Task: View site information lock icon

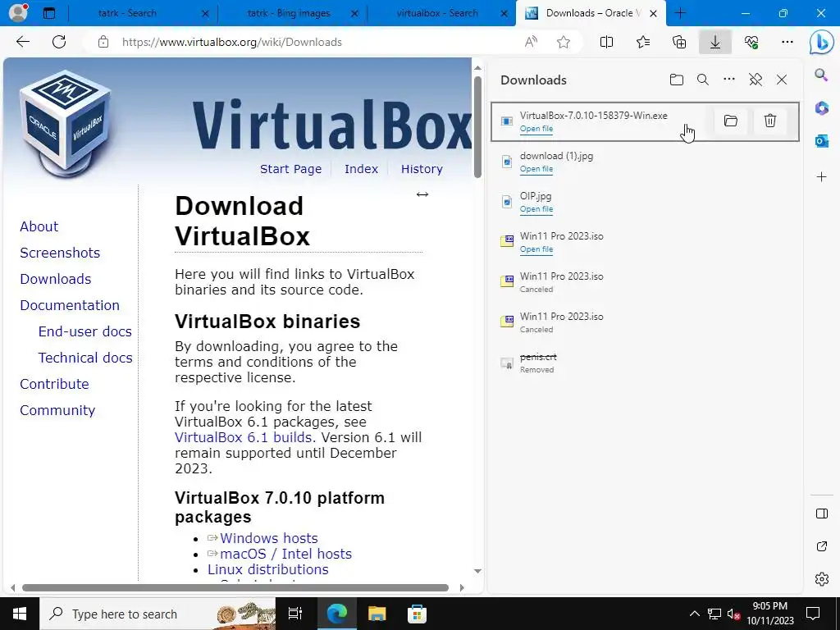Action: pyautogui.click(x=103, y=42)
